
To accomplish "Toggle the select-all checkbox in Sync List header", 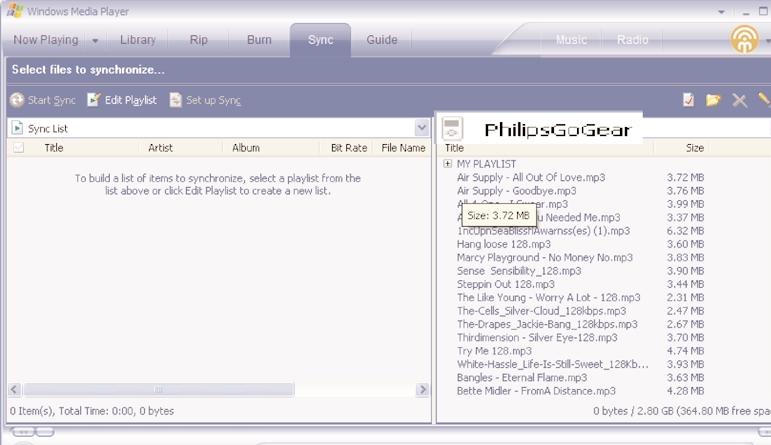I will coord(19,148).
